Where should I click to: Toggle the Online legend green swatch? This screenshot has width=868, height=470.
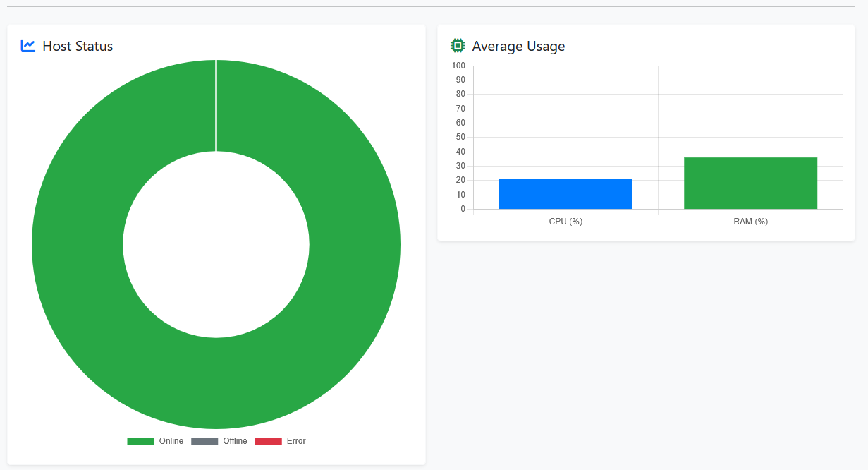(x=140, y=441)
